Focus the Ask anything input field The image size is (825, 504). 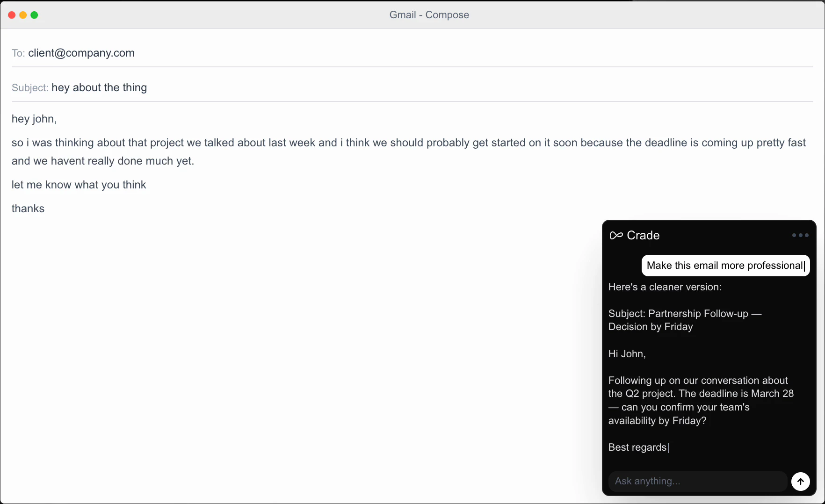coord(697,481)
